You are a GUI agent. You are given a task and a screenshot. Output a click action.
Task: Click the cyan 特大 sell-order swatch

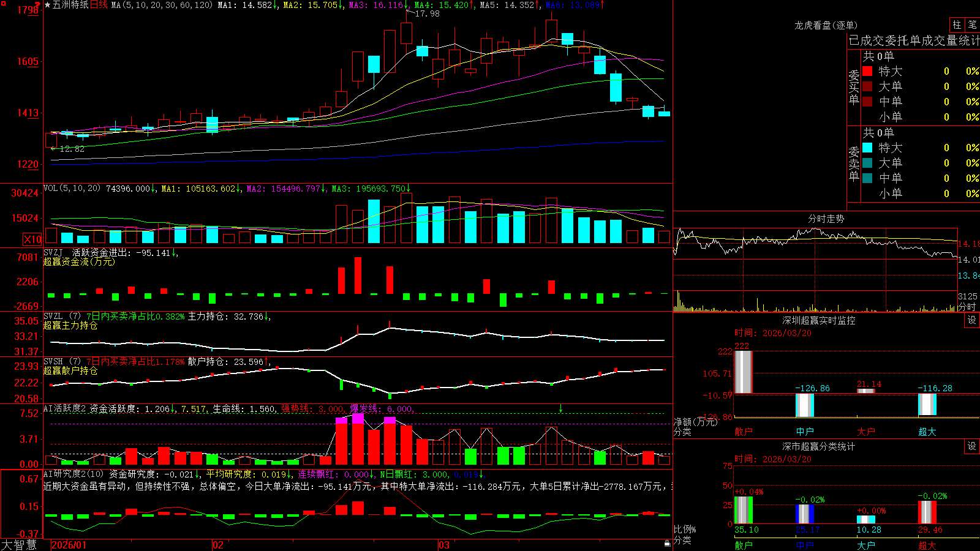tap(867, 148)
